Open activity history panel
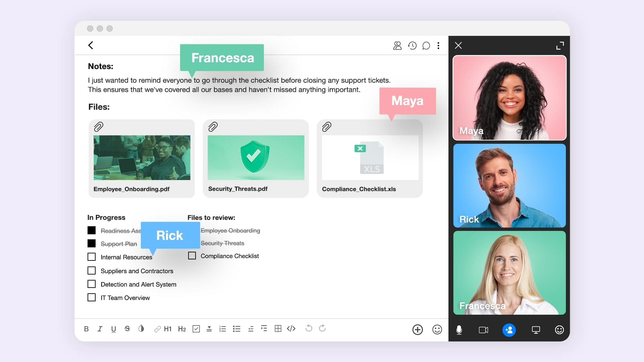The width and height of the screenshot is (644, 362). (x=411, y=46)
